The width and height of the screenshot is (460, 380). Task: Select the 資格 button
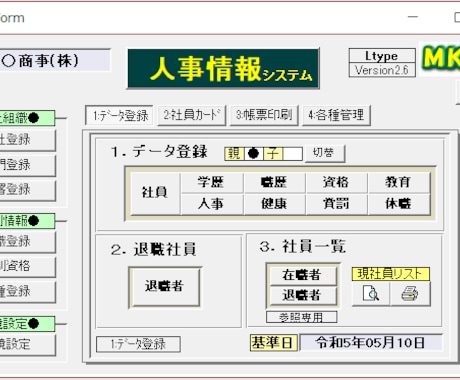336,182
